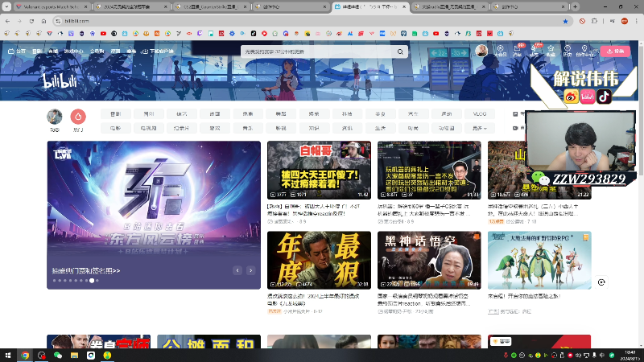Switch to Valorant esports Match tab
Screen dimensions: 644x362
pos(52,6)
